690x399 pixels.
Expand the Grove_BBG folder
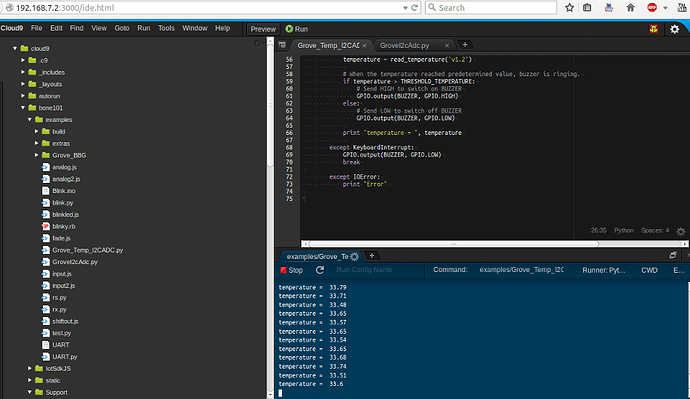(x=37, y=155)
